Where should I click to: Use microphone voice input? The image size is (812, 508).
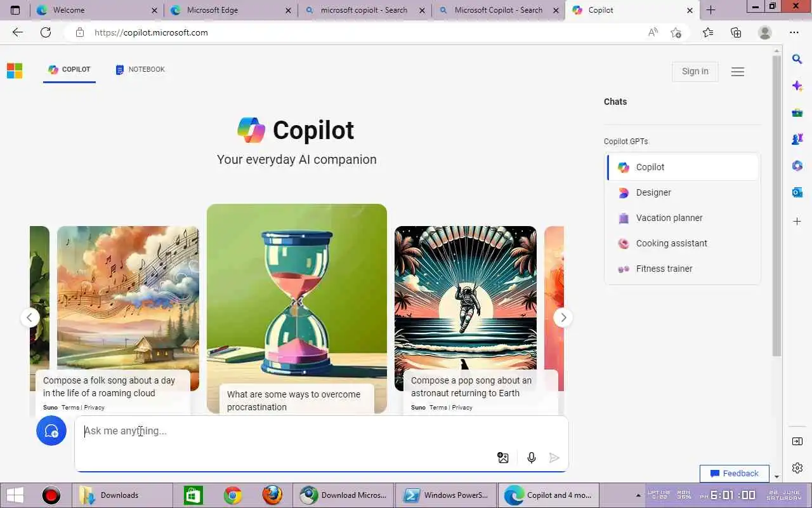click(x=532, y=457)
